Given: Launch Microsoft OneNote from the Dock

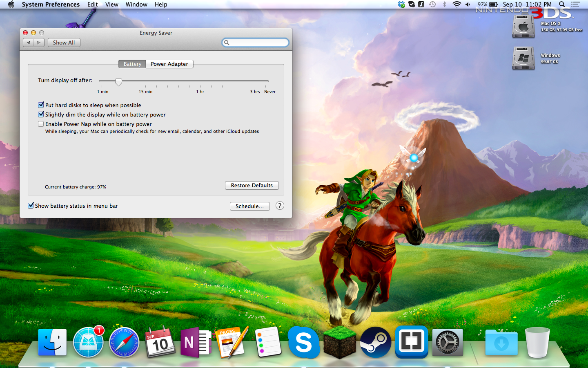Looking at the screenshot, I should point(196,342).
